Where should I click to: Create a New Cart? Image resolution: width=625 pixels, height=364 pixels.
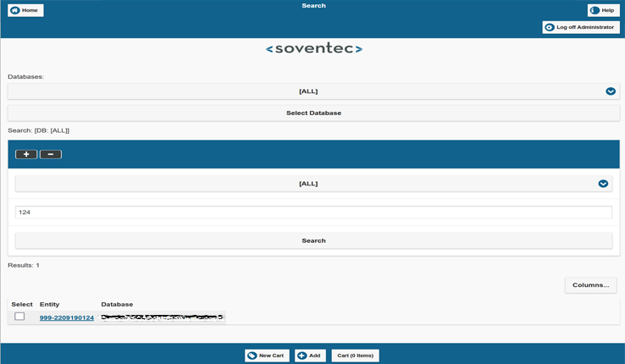coord(267,356)
